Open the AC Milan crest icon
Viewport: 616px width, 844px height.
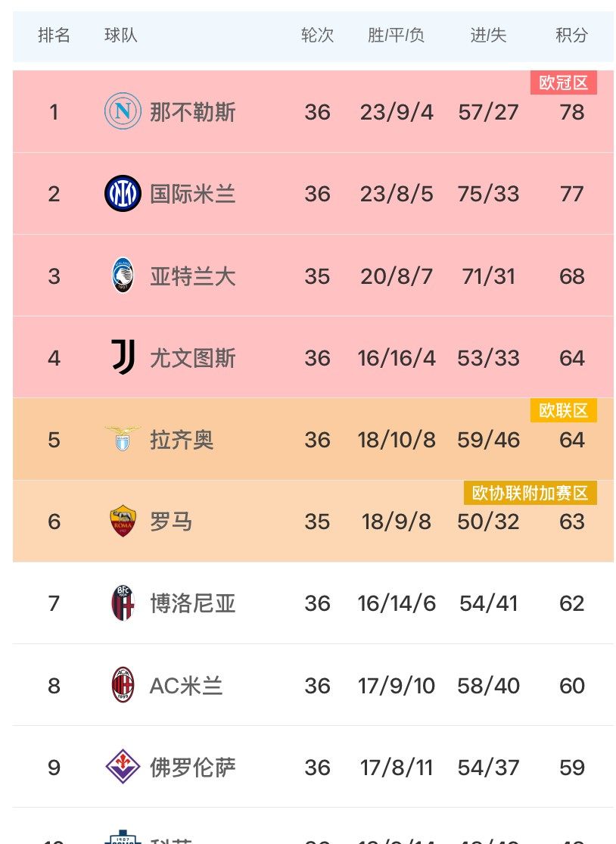(123, 685)
